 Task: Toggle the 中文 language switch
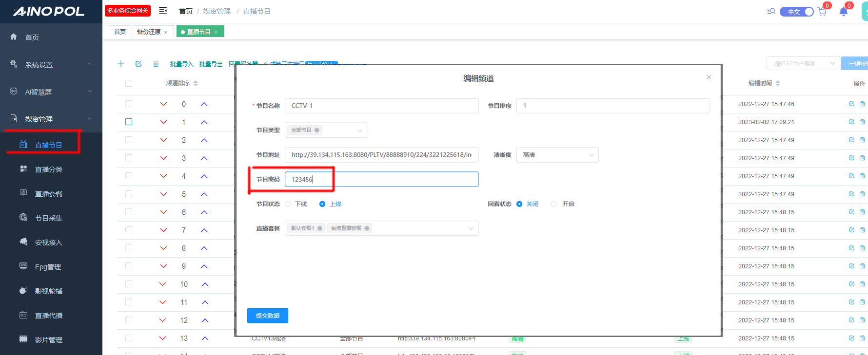pos(796,12)
